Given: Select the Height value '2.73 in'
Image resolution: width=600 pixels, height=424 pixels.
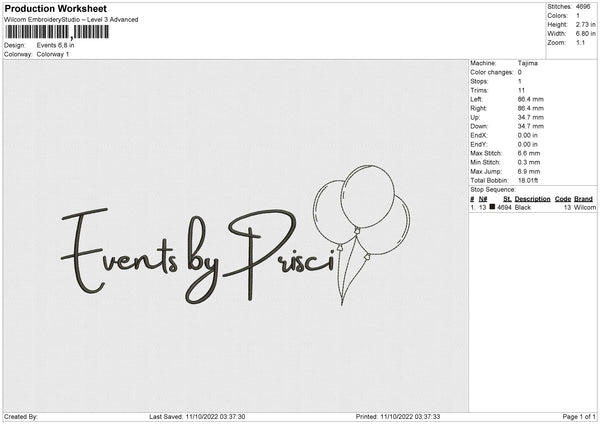Looking at the screenshot, I should (x=585, y=24).
